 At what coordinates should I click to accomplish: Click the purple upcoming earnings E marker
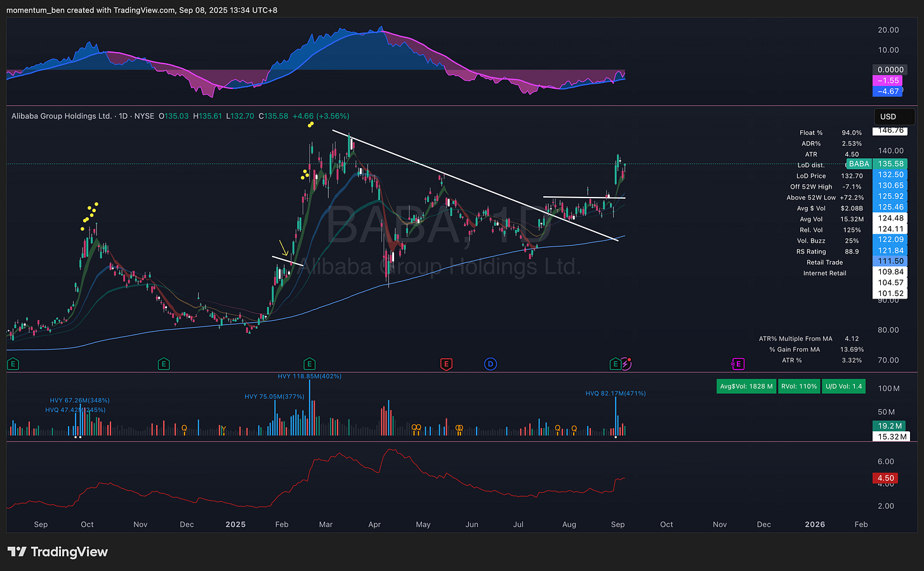737,364
